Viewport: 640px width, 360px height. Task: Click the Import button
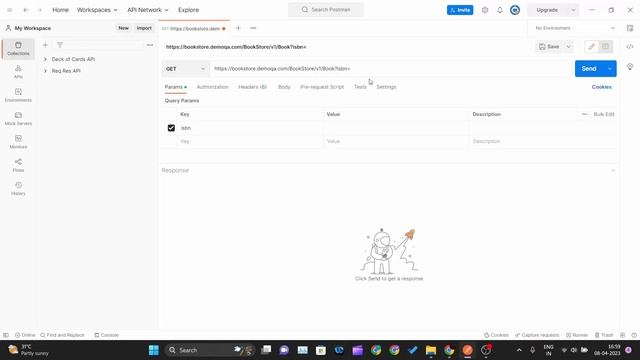click(144, 28)
